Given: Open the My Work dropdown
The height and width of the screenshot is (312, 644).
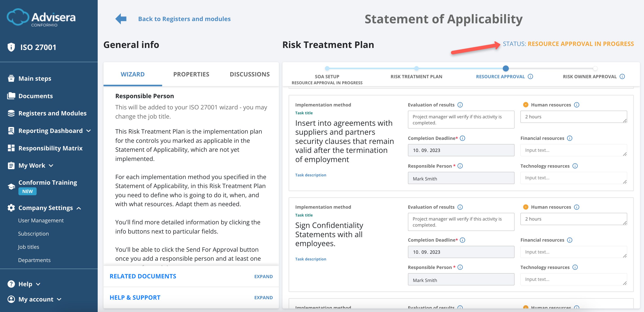Looking at the screenshot, I should [x=51, y=165].
